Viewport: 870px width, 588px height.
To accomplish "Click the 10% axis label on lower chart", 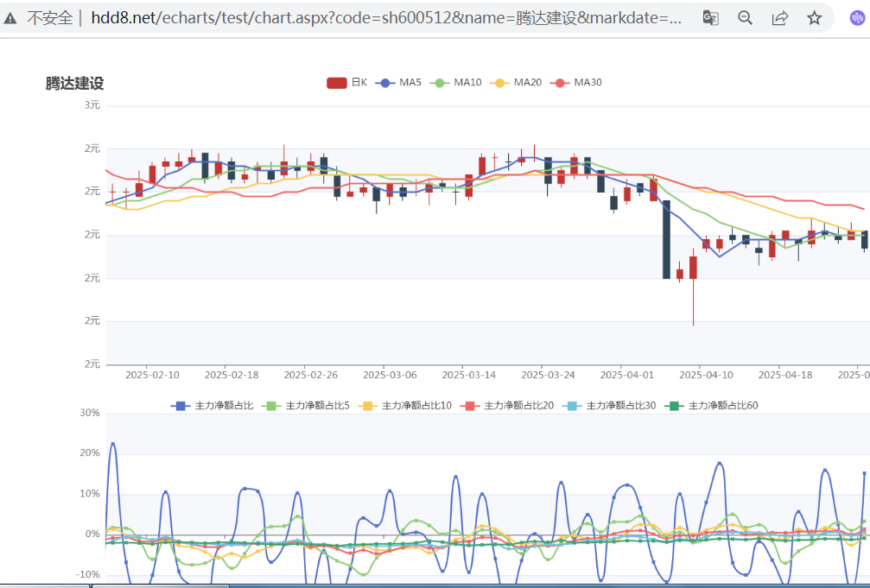I will (x=90, y=494).
